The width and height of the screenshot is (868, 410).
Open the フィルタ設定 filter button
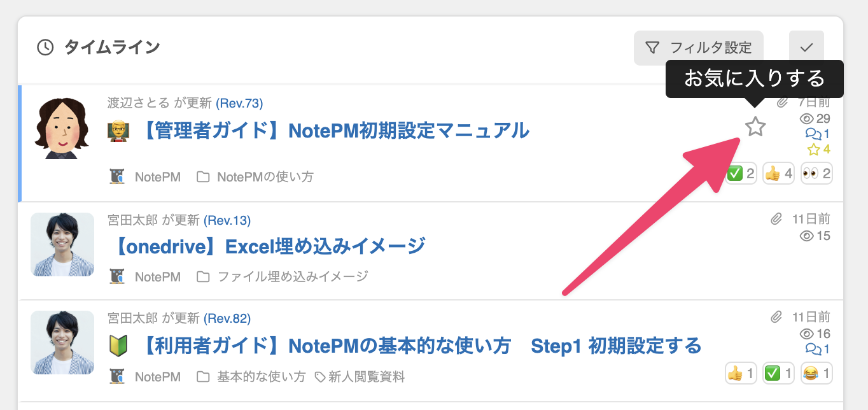[698, 48]
